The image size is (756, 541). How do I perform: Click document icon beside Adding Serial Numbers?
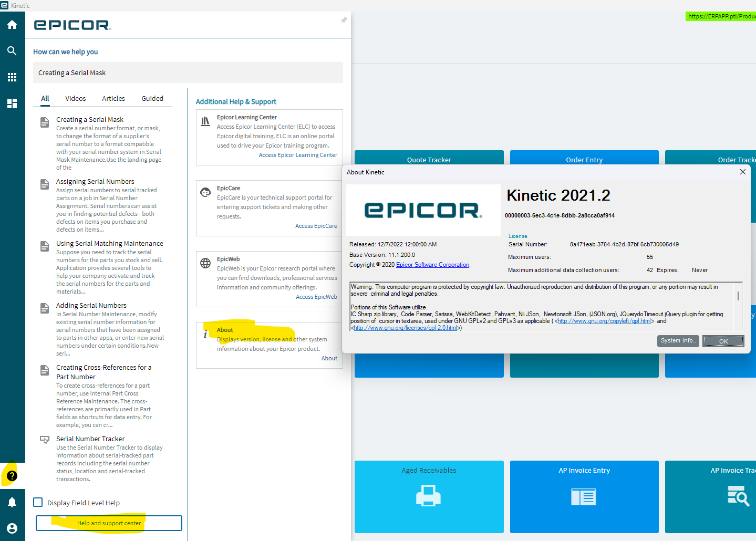click(45, 308)
